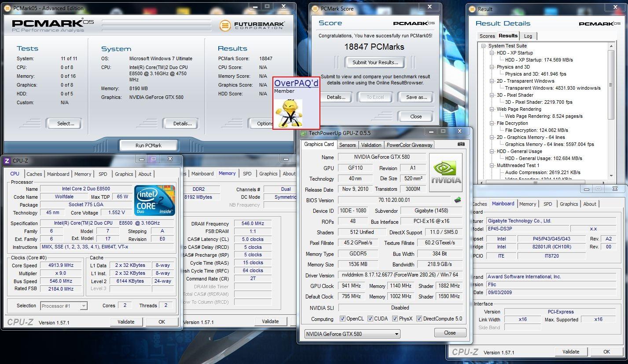Click the Save as... button
628x364 pixels.
416,97
